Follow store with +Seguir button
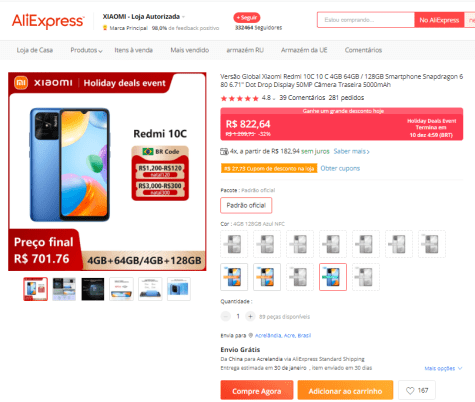Viewport: 475px width, 402px height. pos(247,18)
